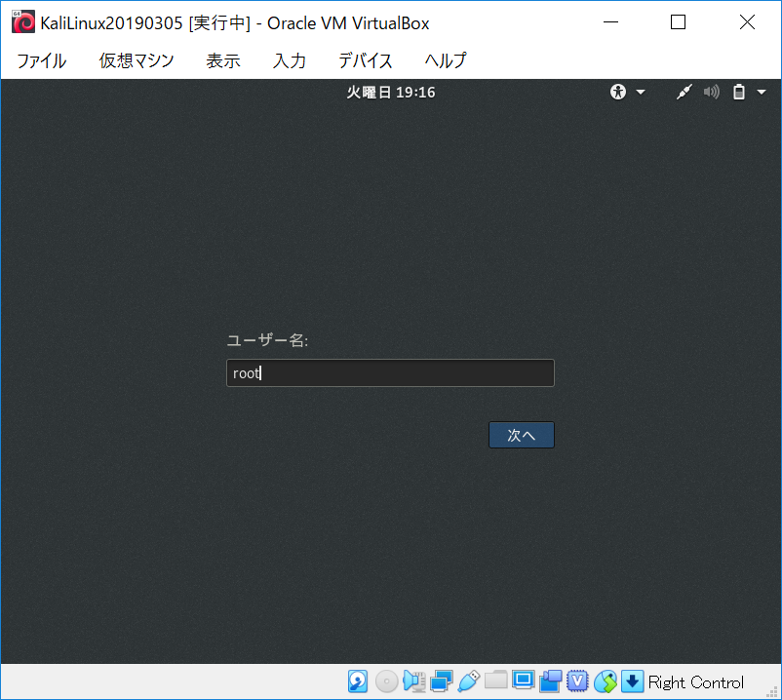782x700 pixels.
Task: Open the ファイル menu
Action: click(x=41, y=60)
